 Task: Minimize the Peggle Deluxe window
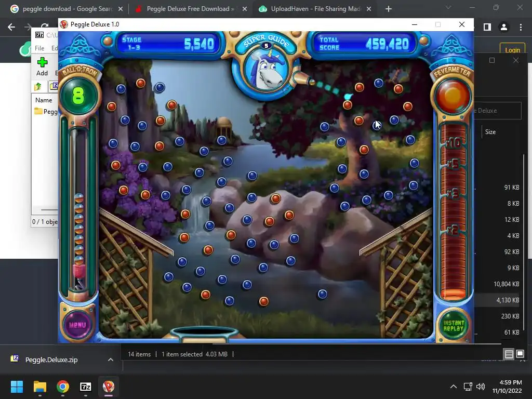point(414,24)
